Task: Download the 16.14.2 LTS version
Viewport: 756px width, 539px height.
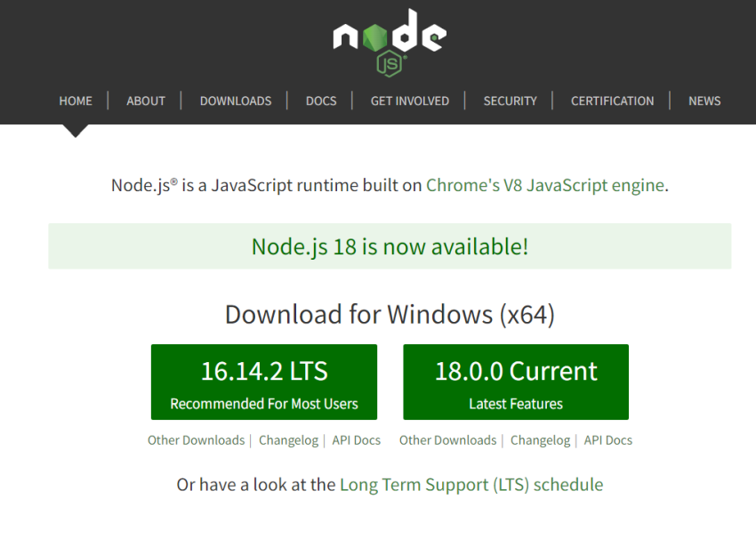Action: click(263, 382)
